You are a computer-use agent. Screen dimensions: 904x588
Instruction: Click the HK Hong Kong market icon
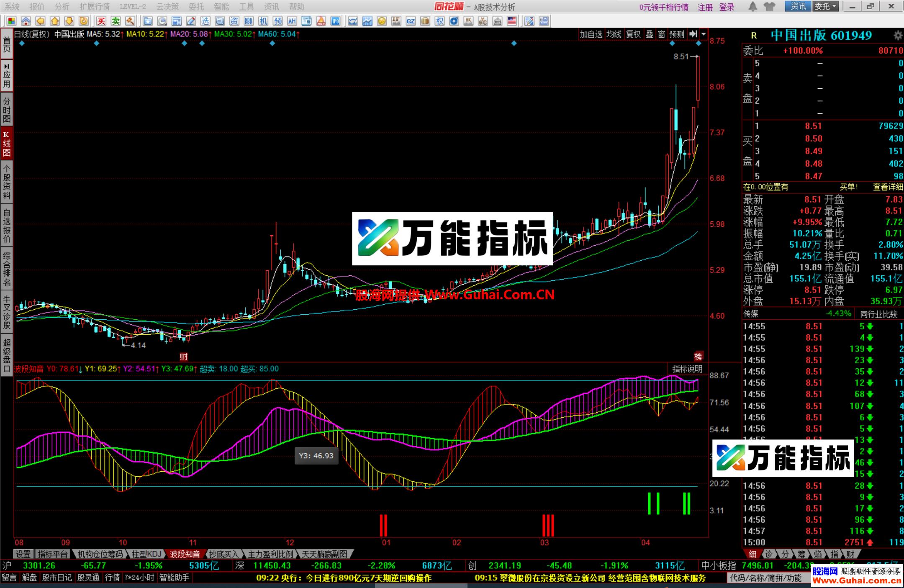tap(469, 20)
